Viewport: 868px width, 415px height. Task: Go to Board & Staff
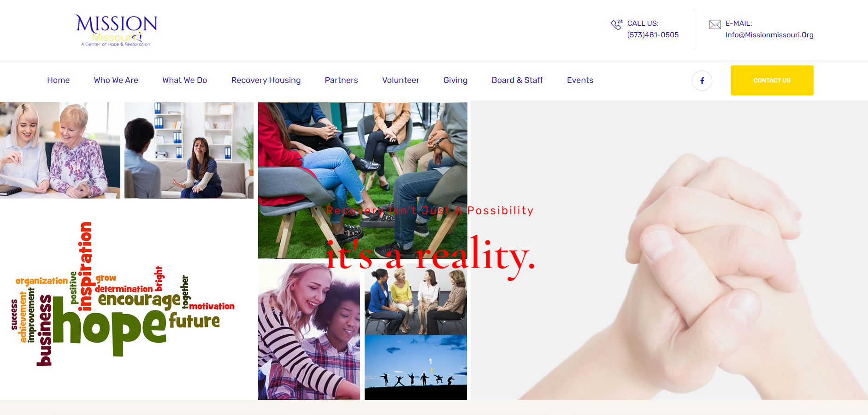(x=517, y=80)
